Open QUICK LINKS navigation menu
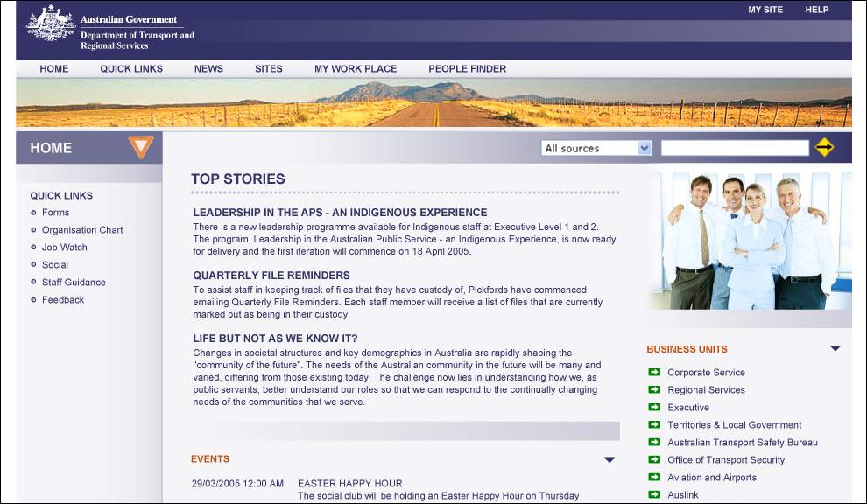 point(131,69)
